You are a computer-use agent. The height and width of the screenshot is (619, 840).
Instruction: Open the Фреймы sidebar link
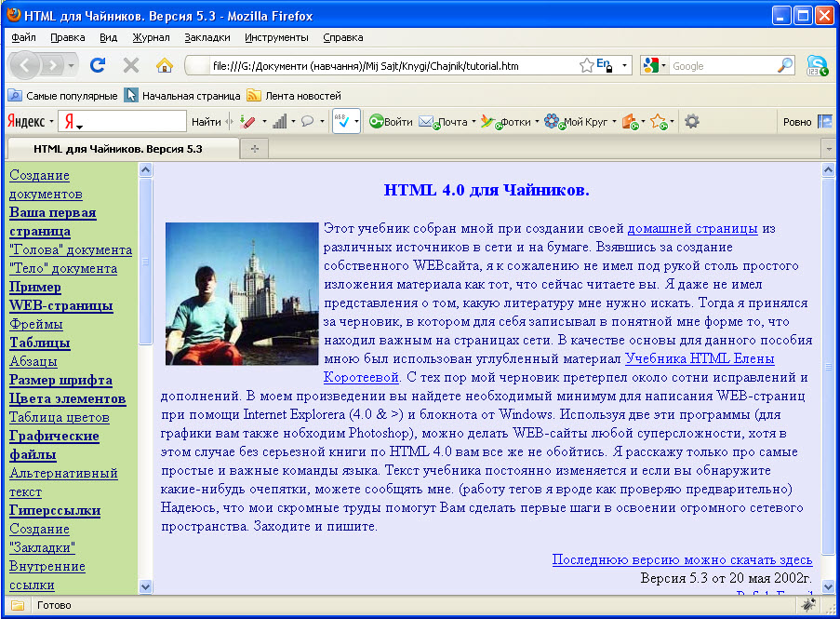coord(36,324)
